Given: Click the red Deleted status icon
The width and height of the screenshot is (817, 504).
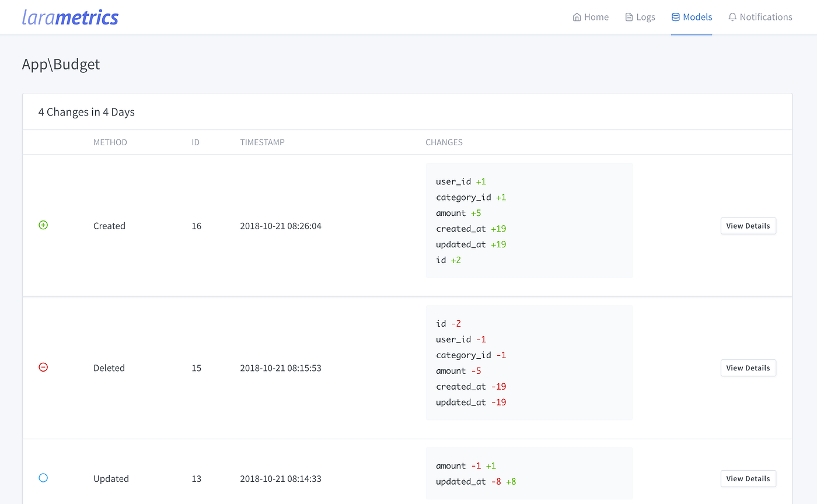Looking at the screenshot, I should 43,367.
